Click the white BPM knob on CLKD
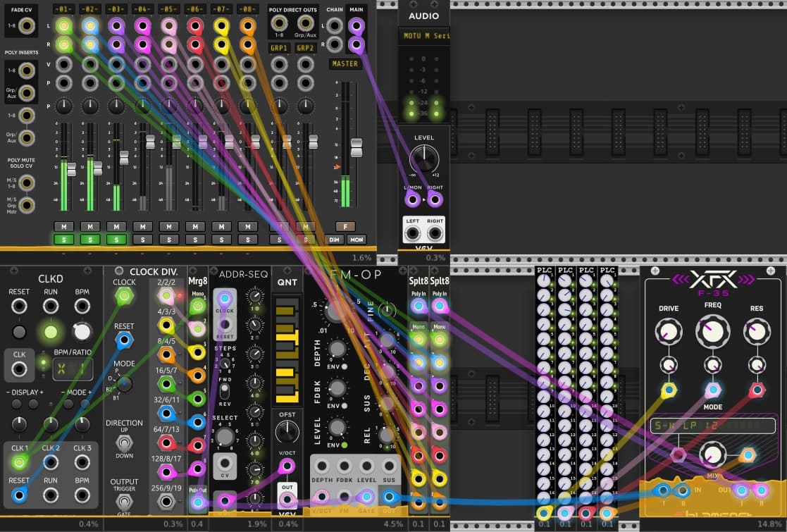 (x=82, y=332)
